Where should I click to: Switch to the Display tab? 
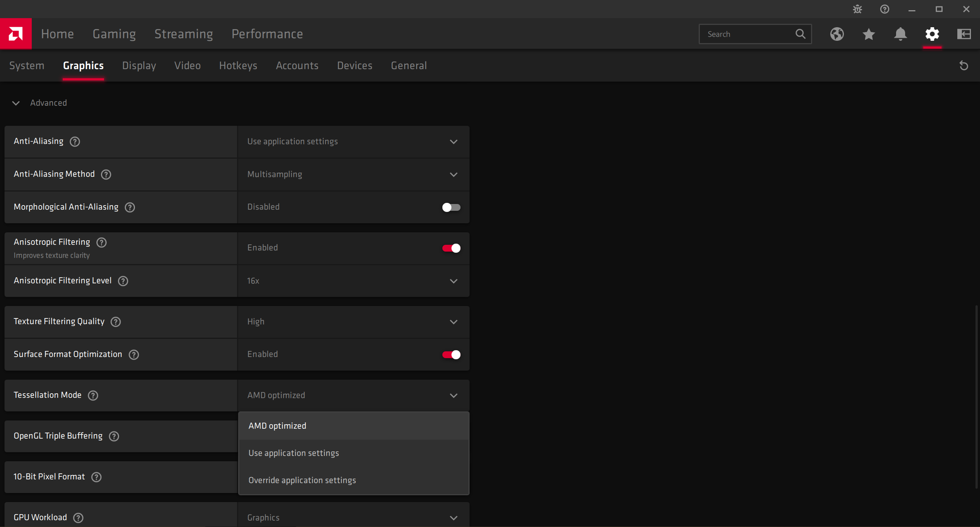click(x=139, y=66)
